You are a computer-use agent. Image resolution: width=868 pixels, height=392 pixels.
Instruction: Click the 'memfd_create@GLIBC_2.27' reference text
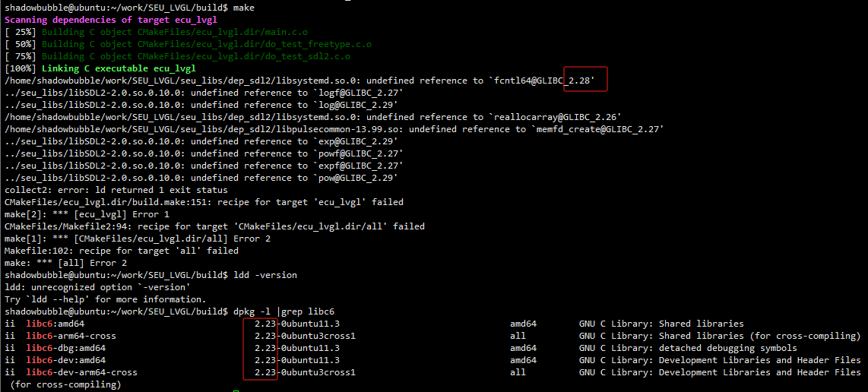[x=598, y=129]
